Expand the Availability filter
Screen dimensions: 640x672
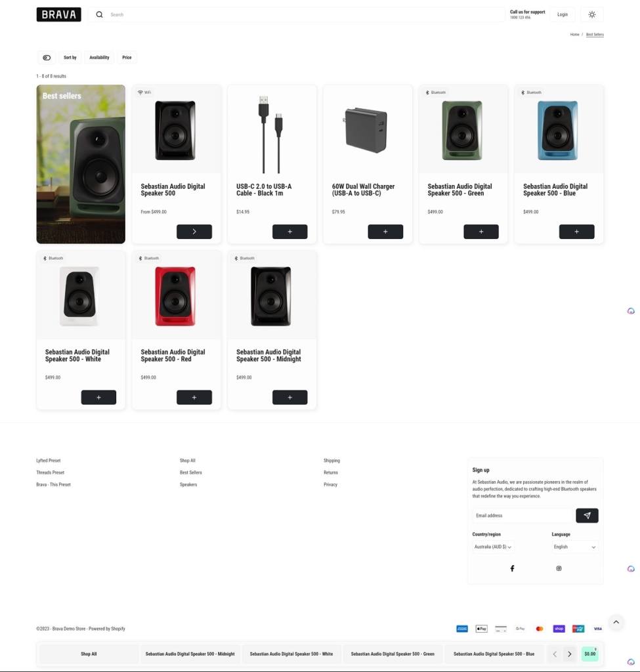pyautogui.click(x=99, y=58)
